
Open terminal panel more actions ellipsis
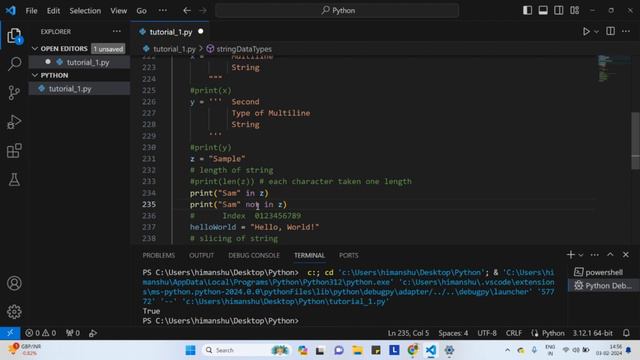tap(594, 254)
